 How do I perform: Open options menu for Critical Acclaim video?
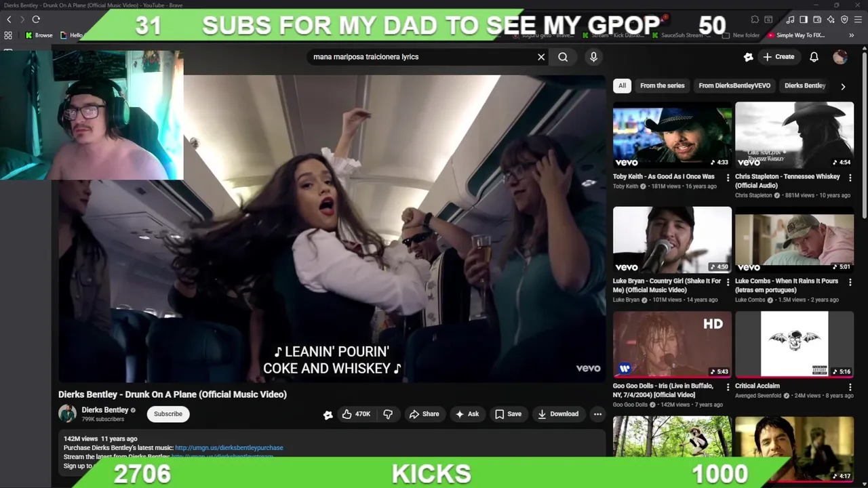point(850,387)
